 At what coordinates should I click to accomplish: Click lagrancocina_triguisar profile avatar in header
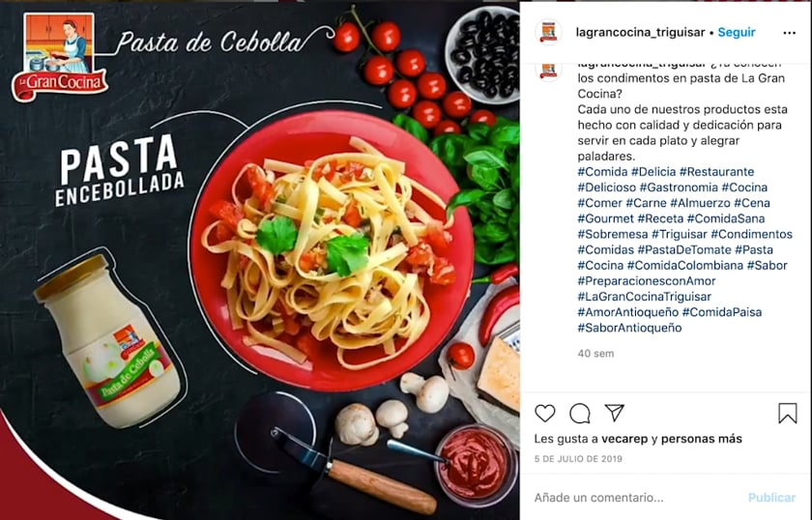click(548, 32)
